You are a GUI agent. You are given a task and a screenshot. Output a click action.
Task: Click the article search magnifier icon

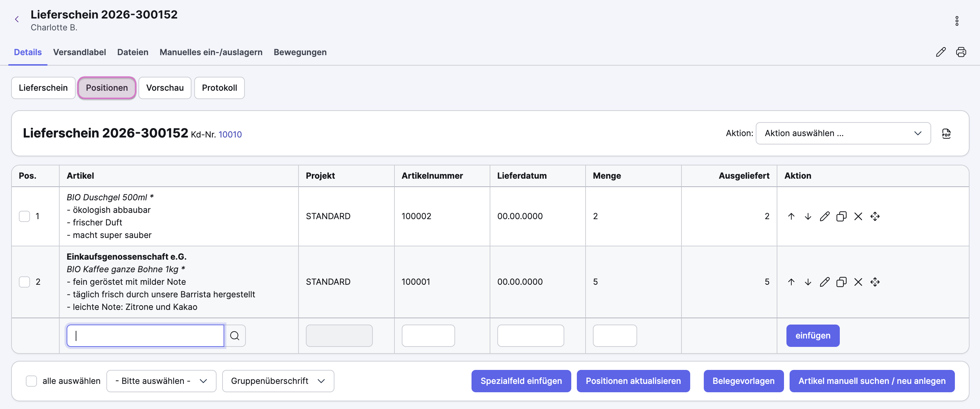(235, 336)
